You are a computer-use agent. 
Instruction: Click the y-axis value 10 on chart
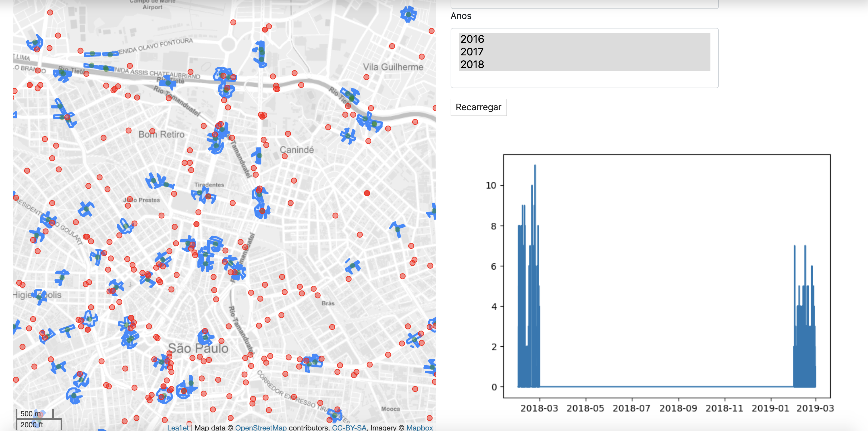tap(491, 185)
